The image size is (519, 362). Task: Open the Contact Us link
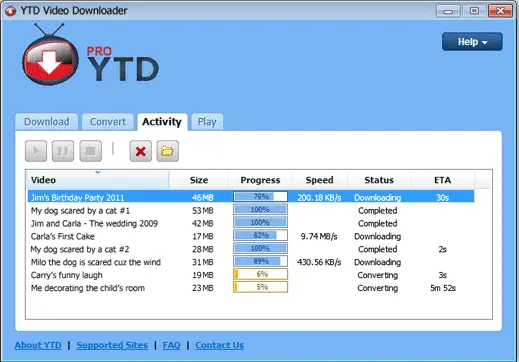coord(219,345)
